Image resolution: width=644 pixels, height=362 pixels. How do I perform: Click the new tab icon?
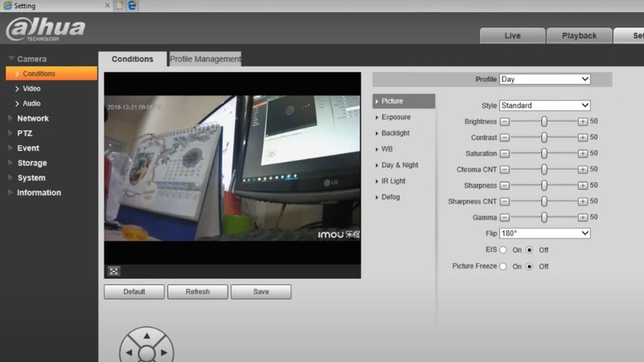[119, 6]
